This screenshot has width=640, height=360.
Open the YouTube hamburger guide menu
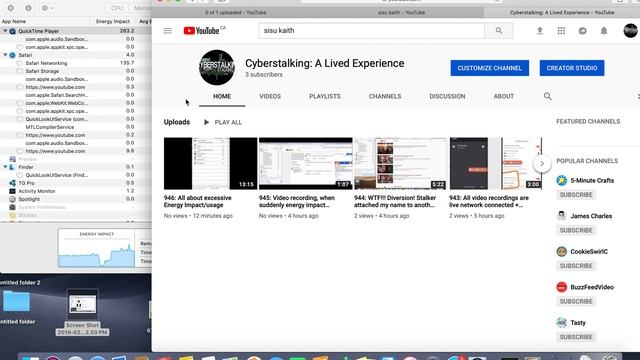[167, 31]
